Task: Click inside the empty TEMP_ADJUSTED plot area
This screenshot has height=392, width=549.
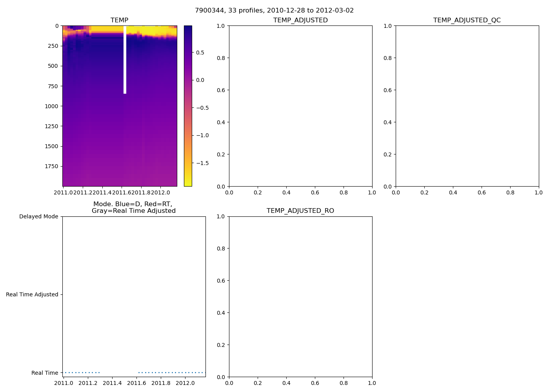Action: pyautogui.click(x=300, y=106)
